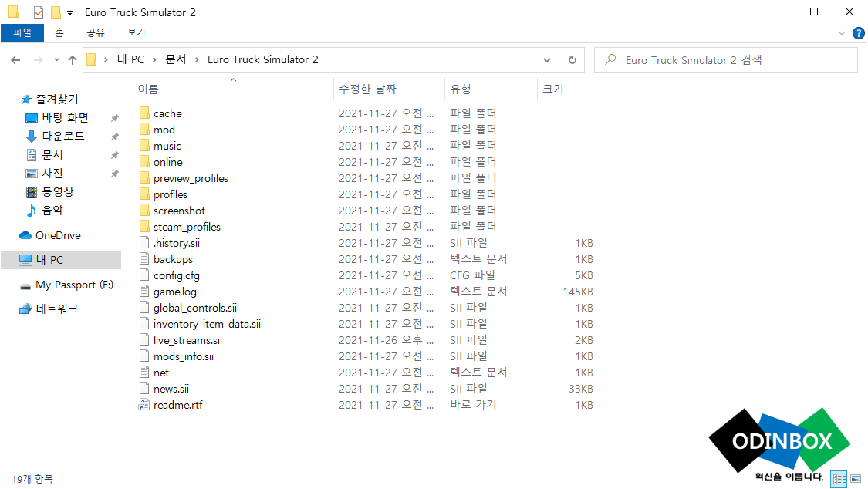Switch to details view layout icon
This screenshot has height=489, width=868.
tap(839, 479)
